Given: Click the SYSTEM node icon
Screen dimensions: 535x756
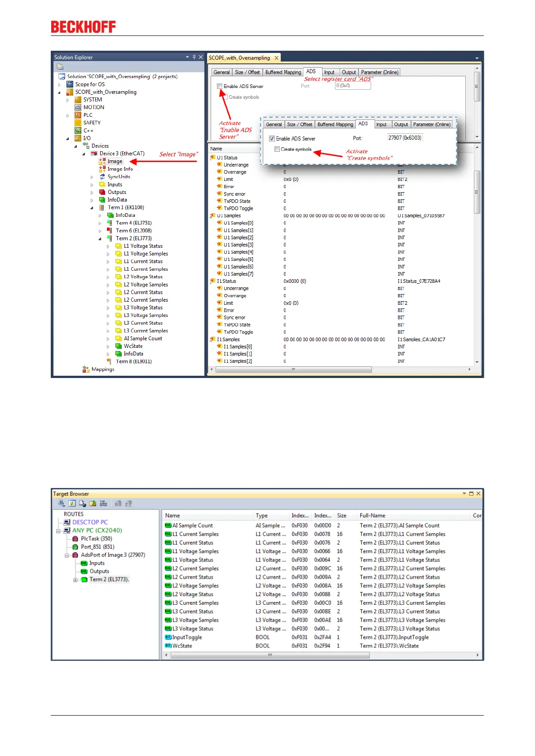Looking at the screenshot, I should tap(78, 100).
